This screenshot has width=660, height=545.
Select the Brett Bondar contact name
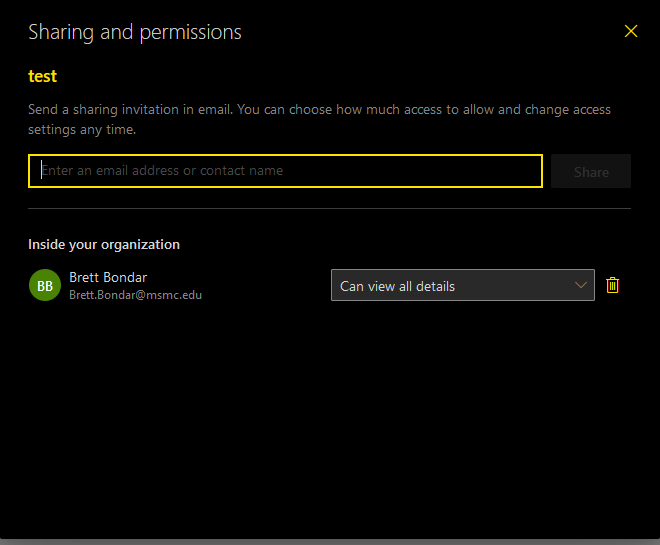coord(108,277)
